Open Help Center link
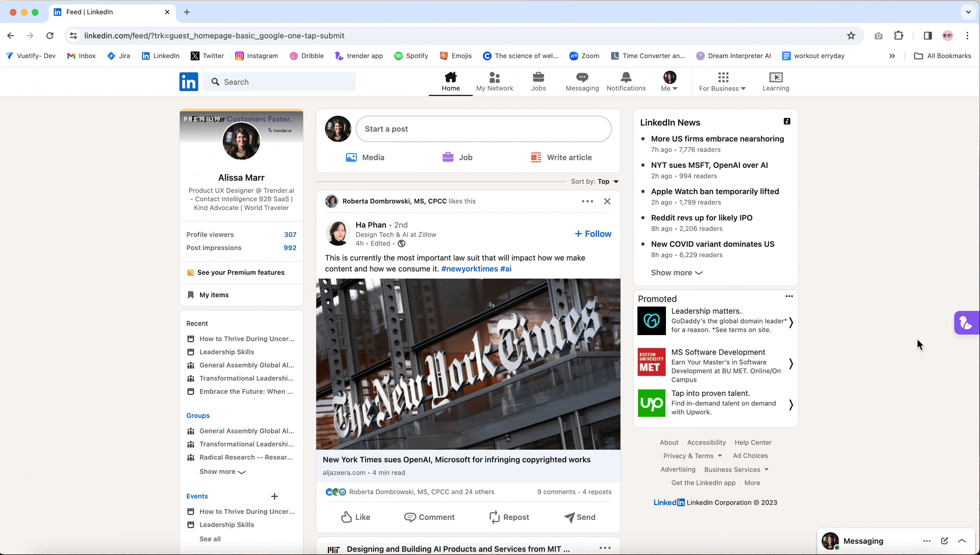Image resolution: width=980 pixels, height=555 pixels. click(x=753, y=443)
